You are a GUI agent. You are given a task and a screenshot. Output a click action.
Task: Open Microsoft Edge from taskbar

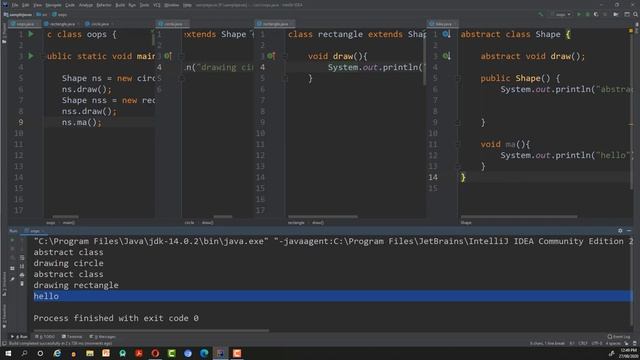[x=204, y=353]
